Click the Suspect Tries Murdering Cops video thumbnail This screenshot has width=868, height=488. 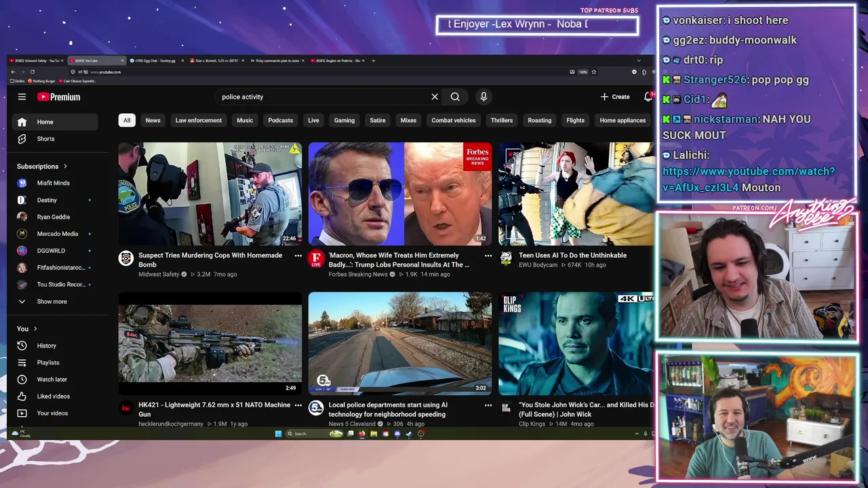[x=210, y=194]
